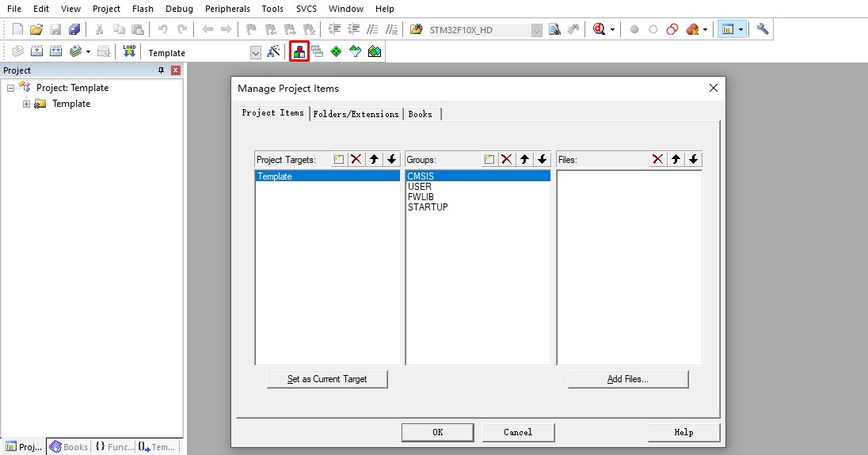Create a new file from toolbar
Viewport: 868px width, 455px height.
coord(17,29)
